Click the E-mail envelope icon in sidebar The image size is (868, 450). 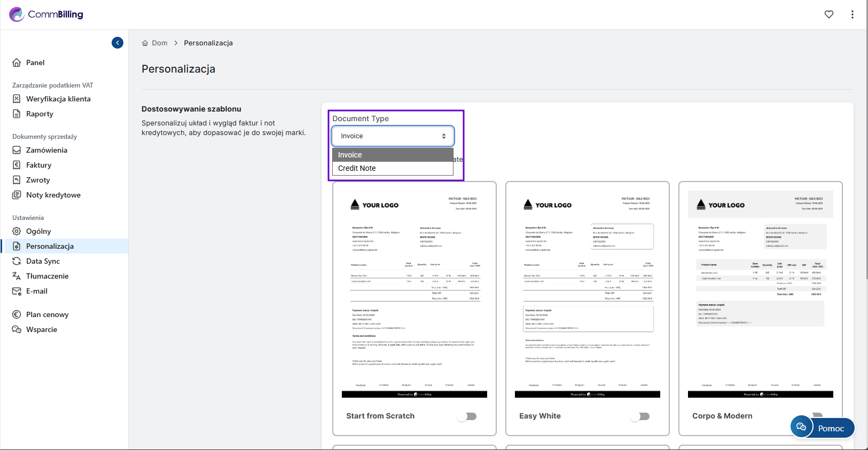click(17, 291)
